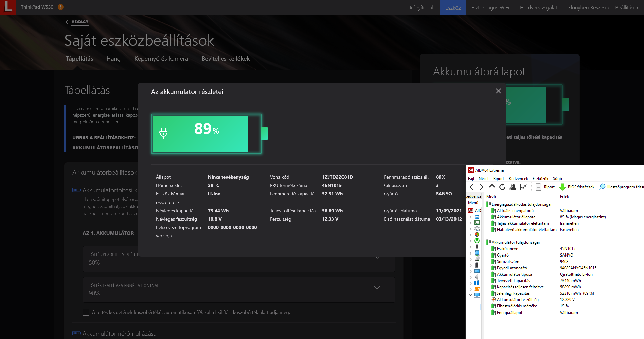Image resolution: width=644 pixels, height=339 pixels.
Task: Click the back chevron next to VISSZA
Action: click(67, 22)
